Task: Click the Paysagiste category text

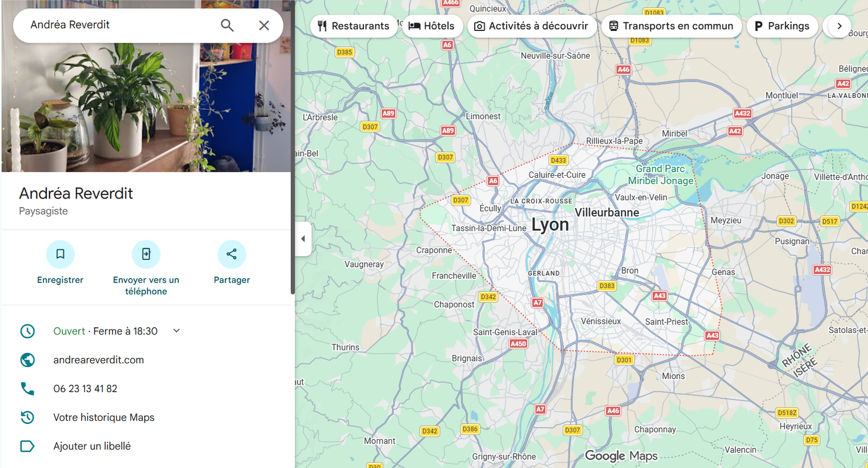Action: coord(43,211)
